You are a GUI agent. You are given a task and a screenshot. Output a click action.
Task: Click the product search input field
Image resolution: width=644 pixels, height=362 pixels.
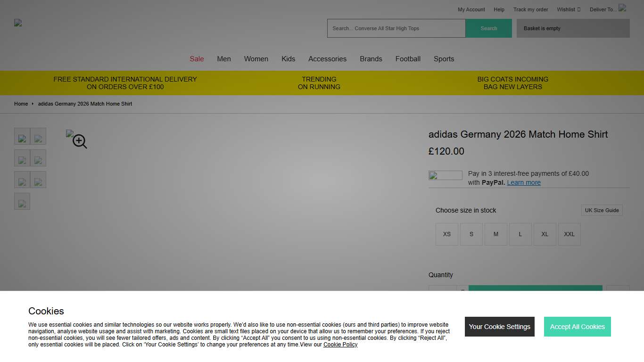click(396, 28)
